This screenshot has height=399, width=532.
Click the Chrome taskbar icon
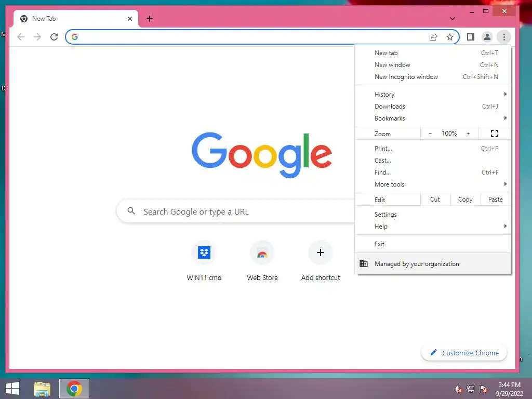[x=74, y=389]
